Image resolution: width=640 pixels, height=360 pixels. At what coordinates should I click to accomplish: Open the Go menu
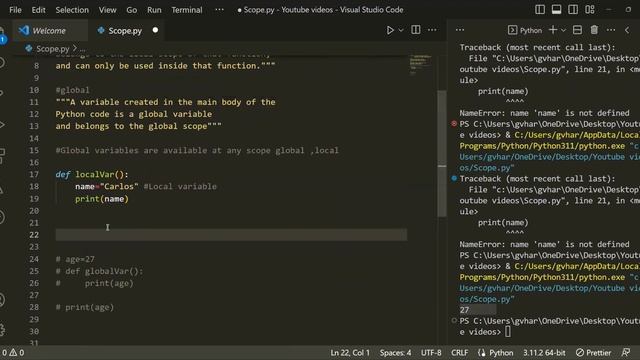tap(131, 10)
